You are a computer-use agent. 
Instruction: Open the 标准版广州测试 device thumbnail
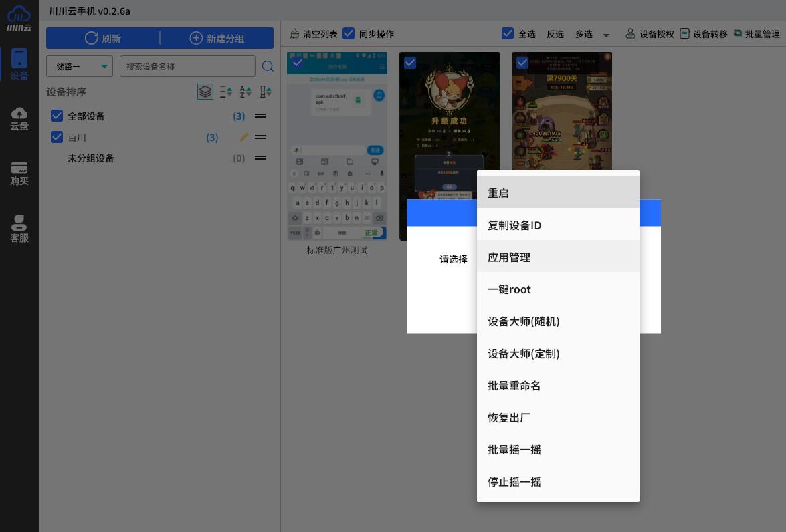click(x=337, y=147)
